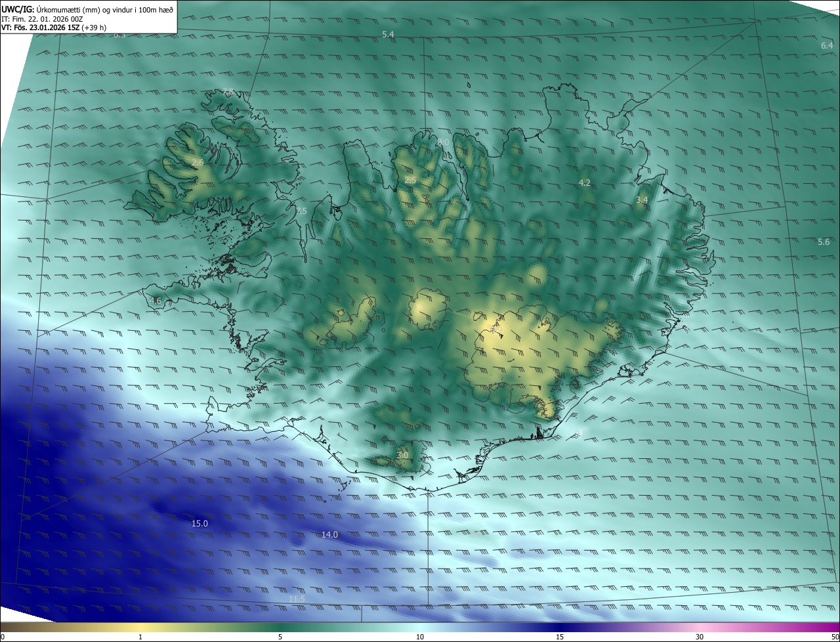Select the 4.6 value near the western peninsula

click(x=156, y=301)
